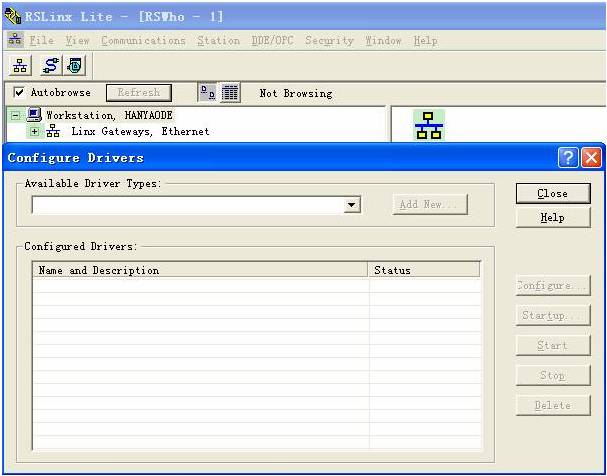Click the RSWho network browse toolbar icon
Viewport: 607px width, 476px height.
click(x=20, y=65)
